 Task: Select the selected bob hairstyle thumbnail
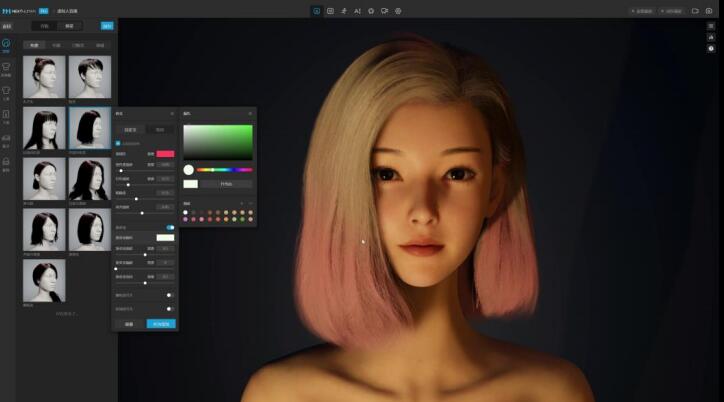tap(89, 128)
